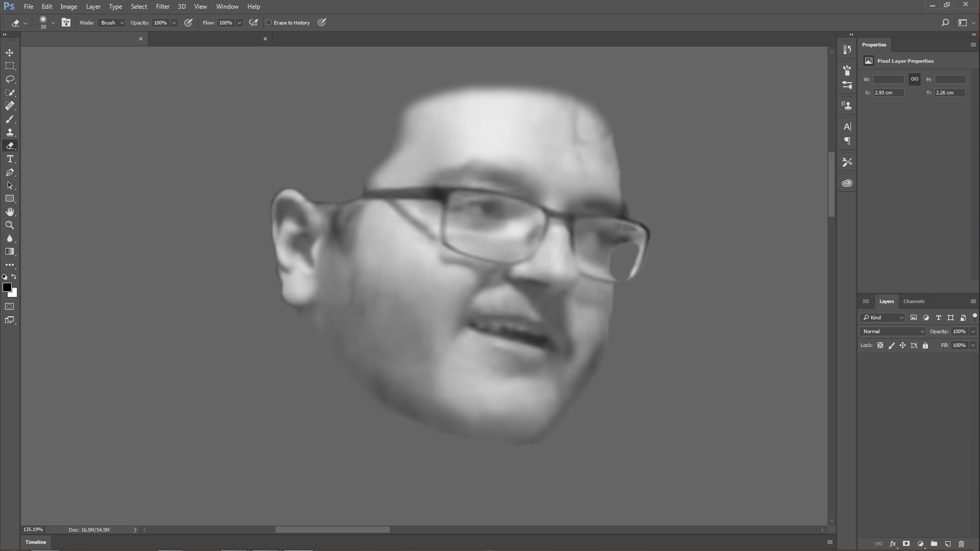
Task: Open the options bar Opacity dropdown arrow
Action: 174,22
